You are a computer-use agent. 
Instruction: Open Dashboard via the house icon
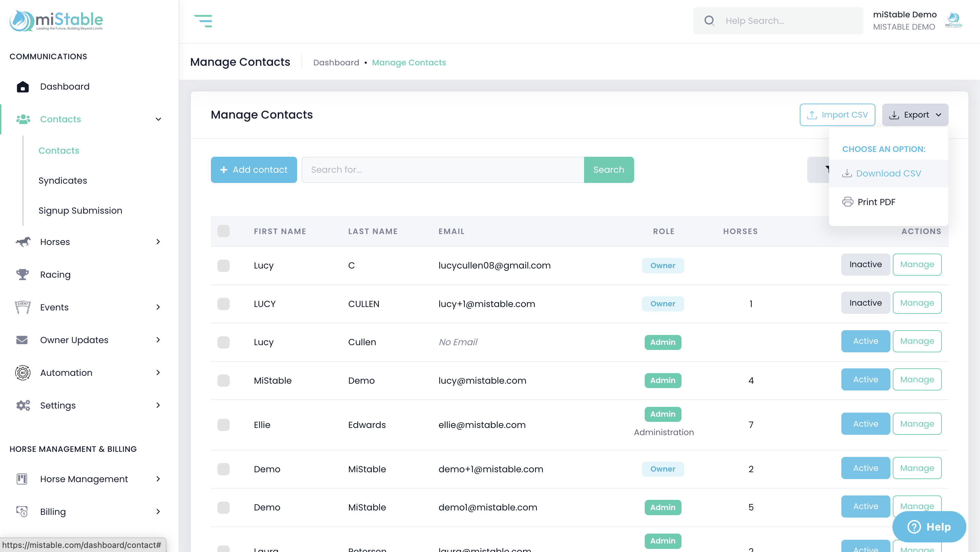pyautogui.click(x=22, y=87)
